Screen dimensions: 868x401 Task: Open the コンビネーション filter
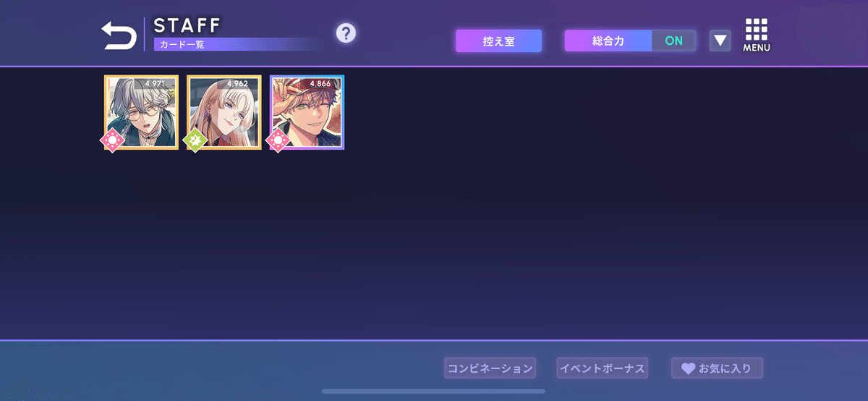click(490, 368)
